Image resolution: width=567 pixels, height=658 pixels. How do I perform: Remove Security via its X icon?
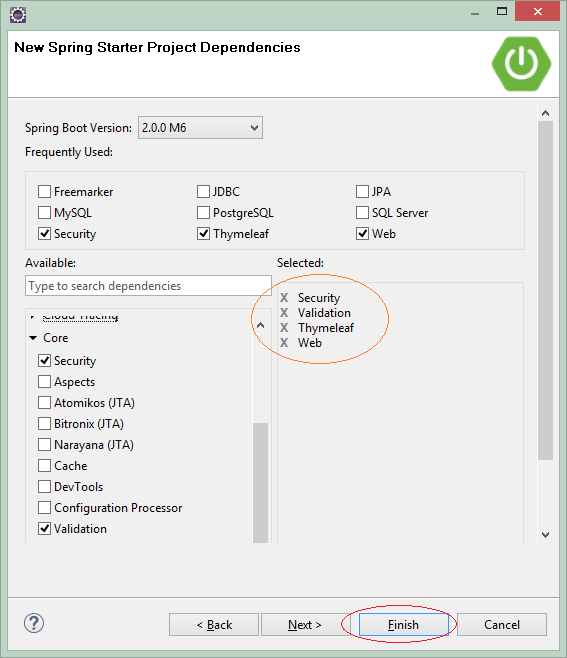pos(284,298)
